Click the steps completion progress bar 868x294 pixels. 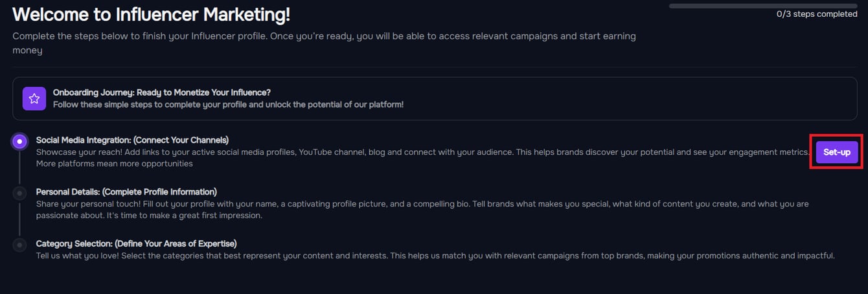(x=763, y=6)
